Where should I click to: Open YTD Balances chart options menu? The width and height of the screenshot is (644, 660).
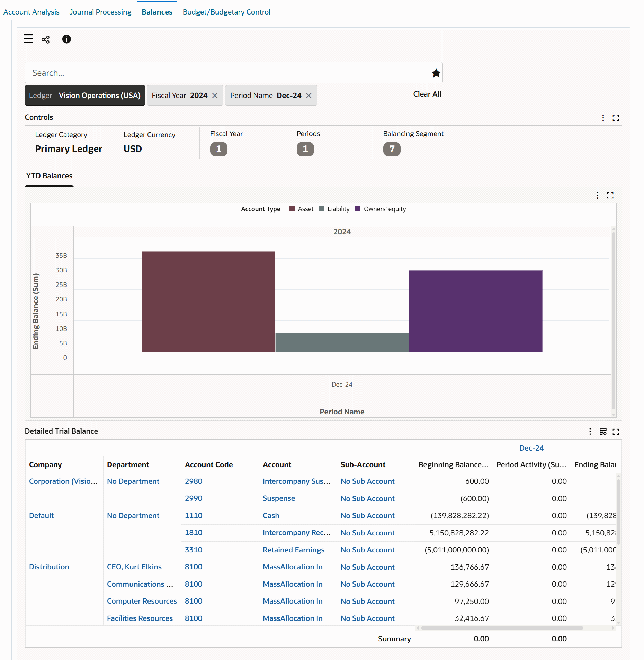tap(598, 196)
